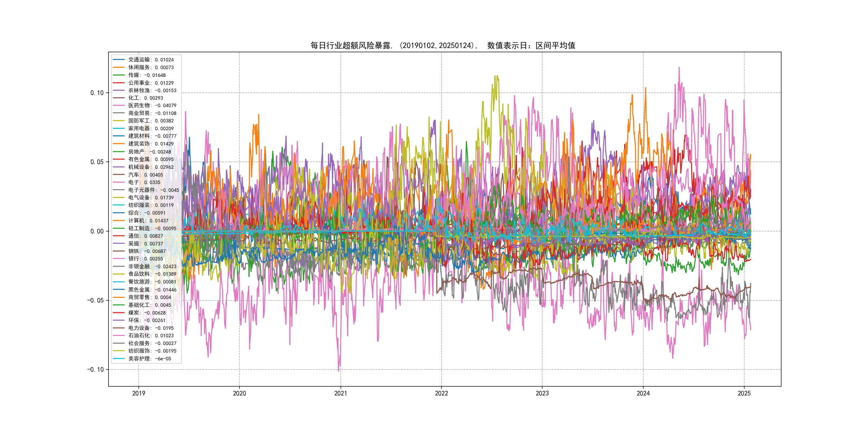Click the 2025 x-axis tick label

point(744,393)
